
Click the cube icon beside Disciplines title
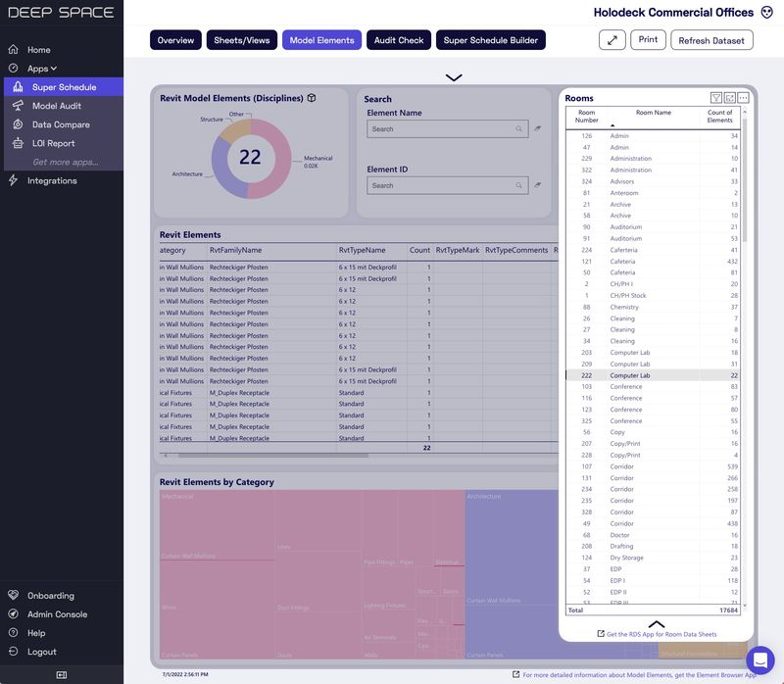point(312,98)
